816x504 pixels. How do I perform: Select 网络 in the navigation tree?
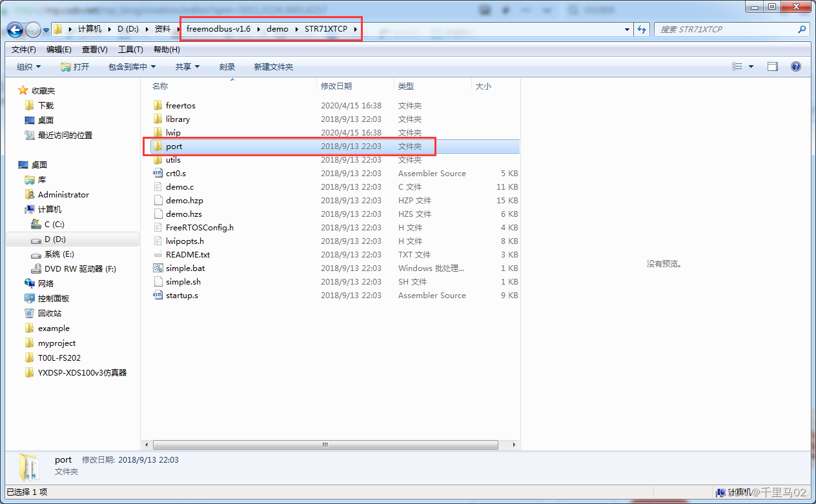(x=46, y=283)
